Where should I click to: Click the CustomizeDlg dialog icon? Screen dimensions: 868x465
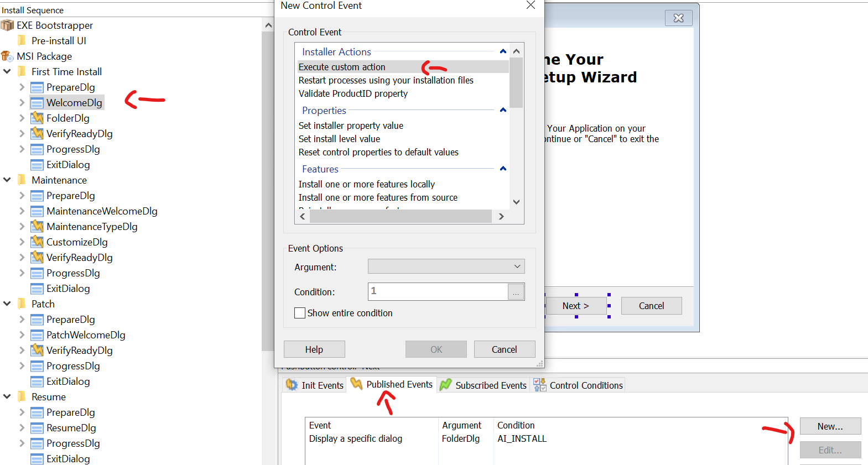click(37, 242)
